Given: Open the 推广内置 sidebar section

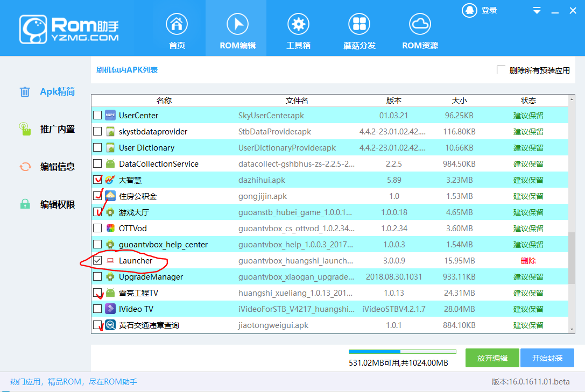Looking at the screenshot, I should coord(47,129).
